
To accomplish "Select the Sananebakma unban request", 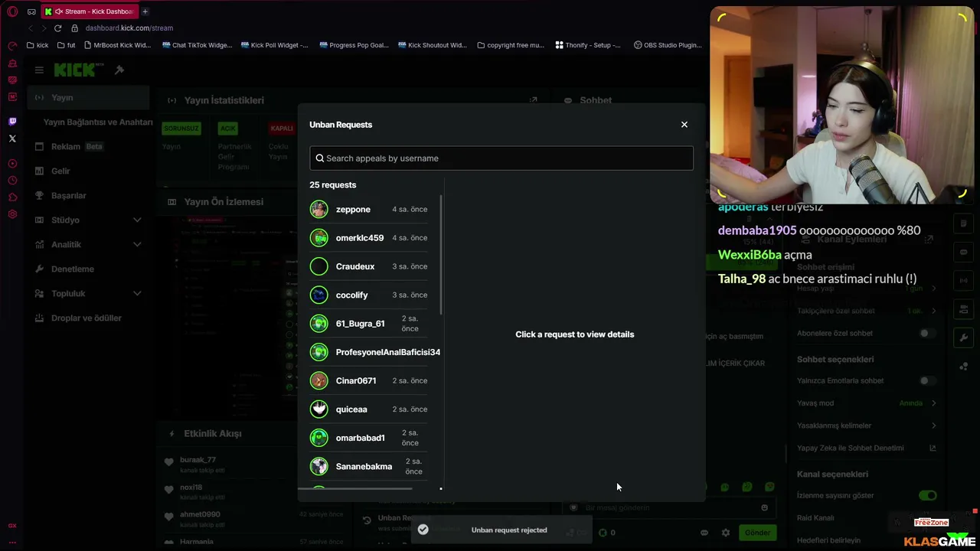I will pyautogui.click(x=369, y=467).
